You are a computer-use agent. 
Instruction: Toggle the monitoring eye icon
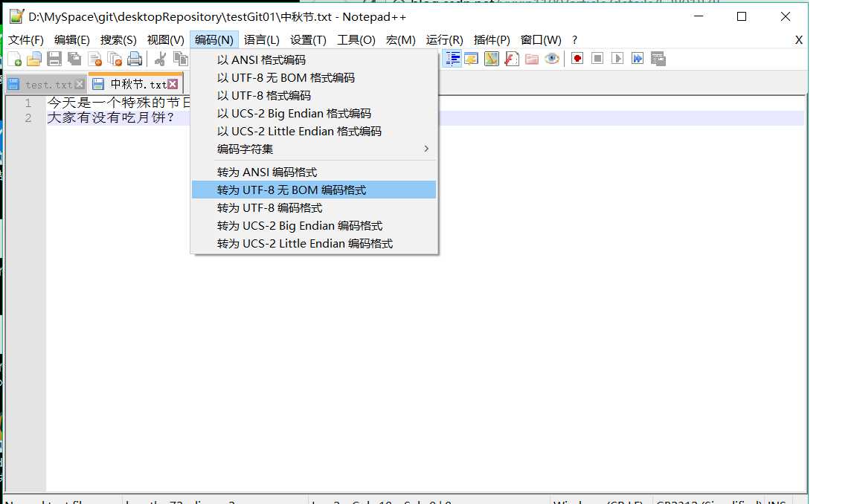click(552, 59)
